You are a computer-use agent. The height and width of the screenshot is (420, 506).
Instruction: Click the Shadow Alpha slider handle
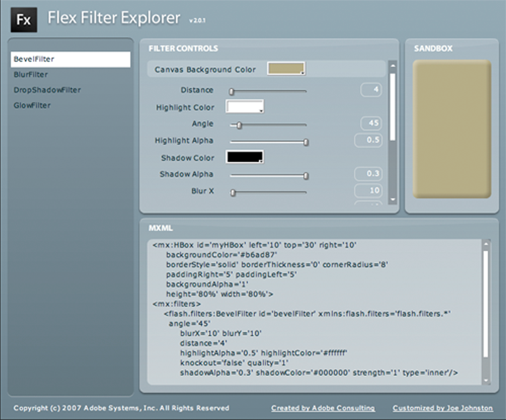click(306, 176)
